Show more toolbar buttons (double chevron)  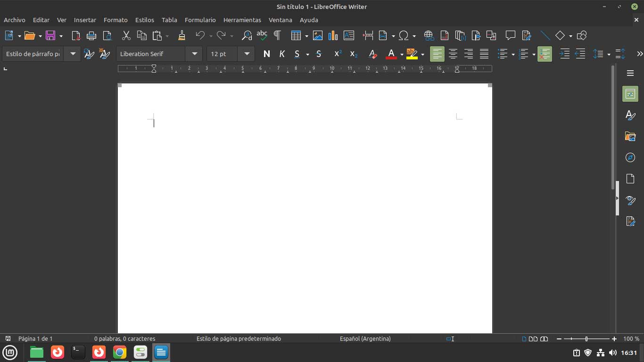point(640,54)
